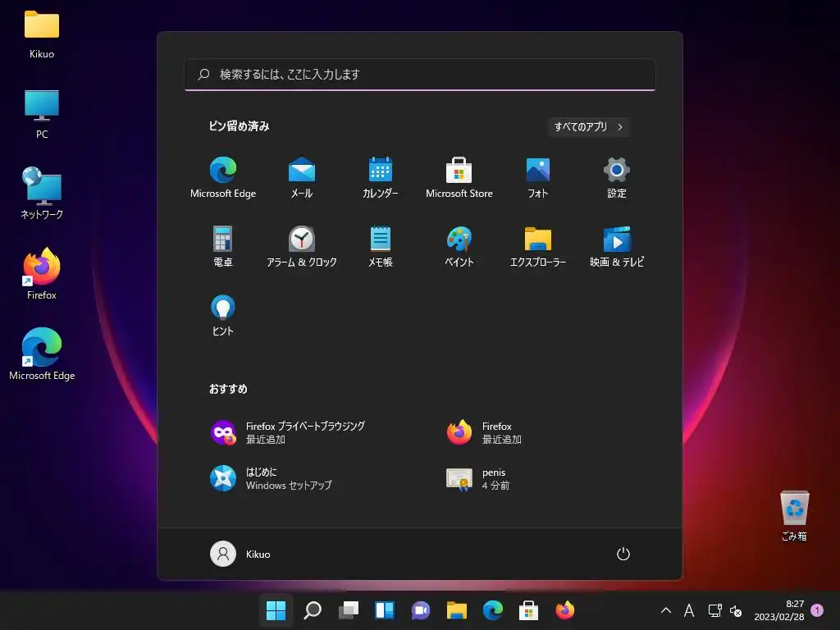The height and width of the screenshot is (630, 840).
Task: Open Microsoft Store from pinned apps
Action: (459, 177)
